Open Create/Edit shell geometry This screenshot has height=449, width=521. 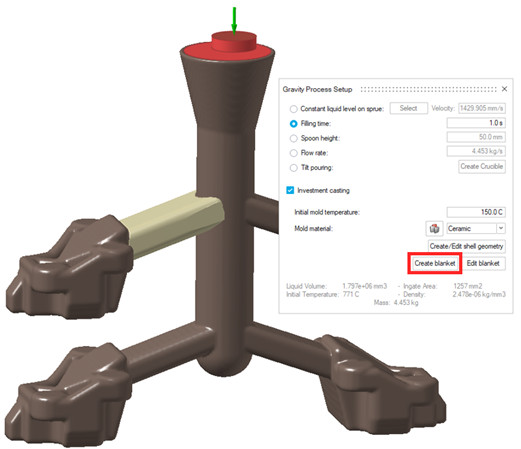click(467, 246)
